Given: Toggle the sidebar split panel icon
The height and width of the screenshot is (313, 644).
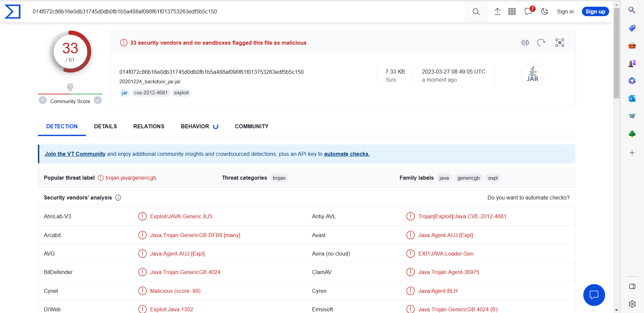Looking at the screenshot, I should [632, 286].
